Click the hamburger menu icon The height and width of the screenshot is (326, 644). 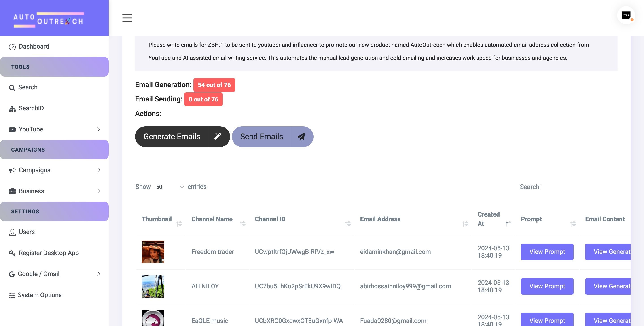pyautogui.click(x=127, y=18)
